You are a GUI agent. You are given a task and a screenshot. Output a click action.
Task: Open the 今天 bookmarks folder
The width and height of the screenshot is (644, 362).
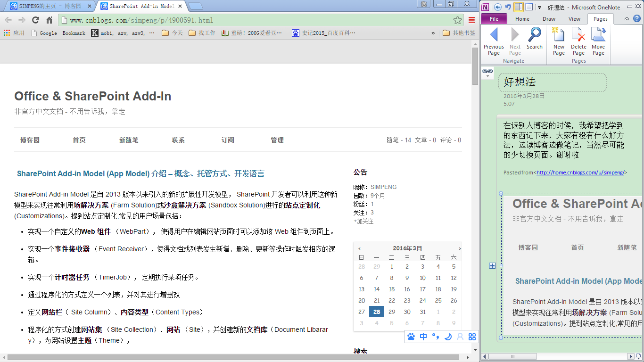[172, 33]
